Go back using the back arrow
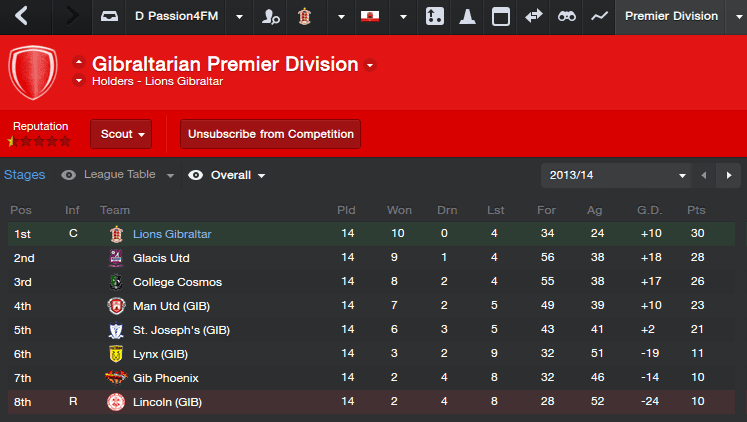The width and height of the screenshot is (747, 422). 22,16
